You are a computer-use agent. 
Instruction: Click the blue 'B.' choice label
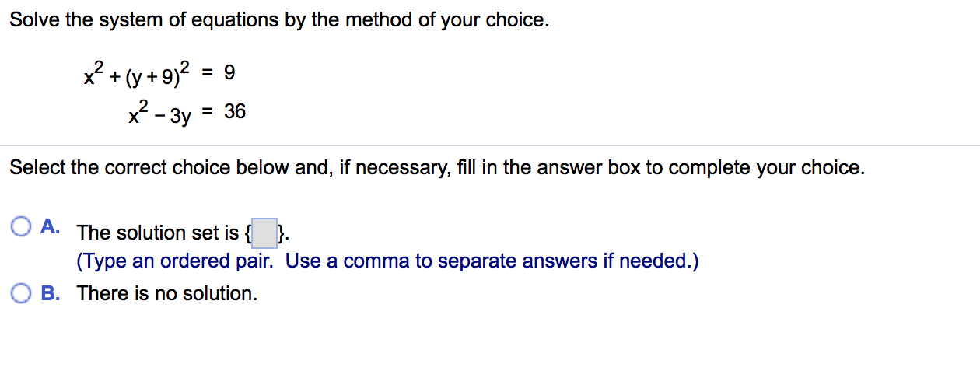tap(51, 293)
